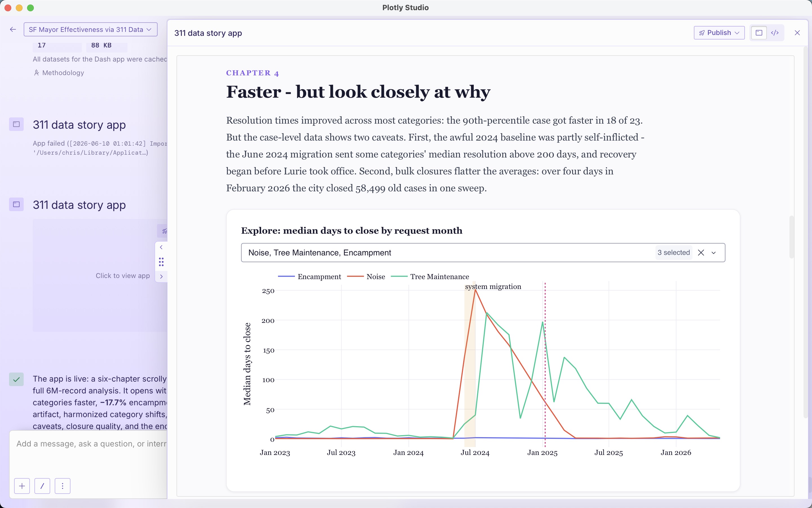
Task: Click the app page vertical scrollbar thumb
Action: [x=791, y=237]
